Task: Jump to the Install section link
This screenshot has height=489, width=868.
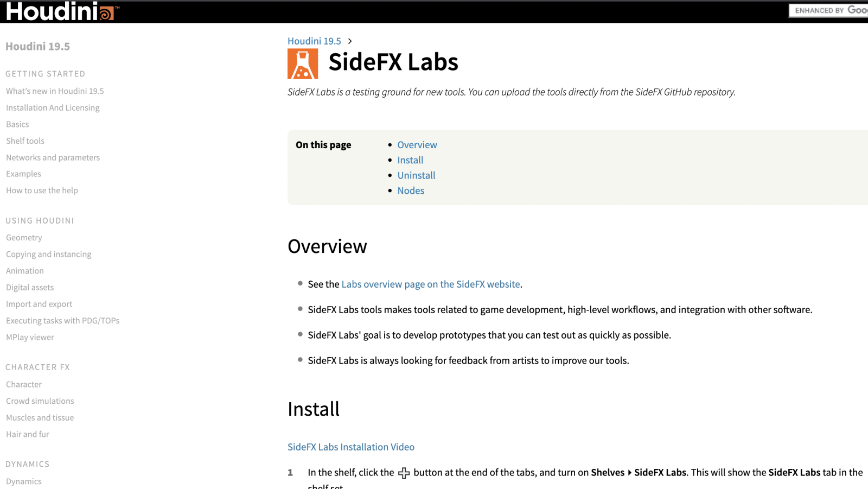Action: pos(410,160)
